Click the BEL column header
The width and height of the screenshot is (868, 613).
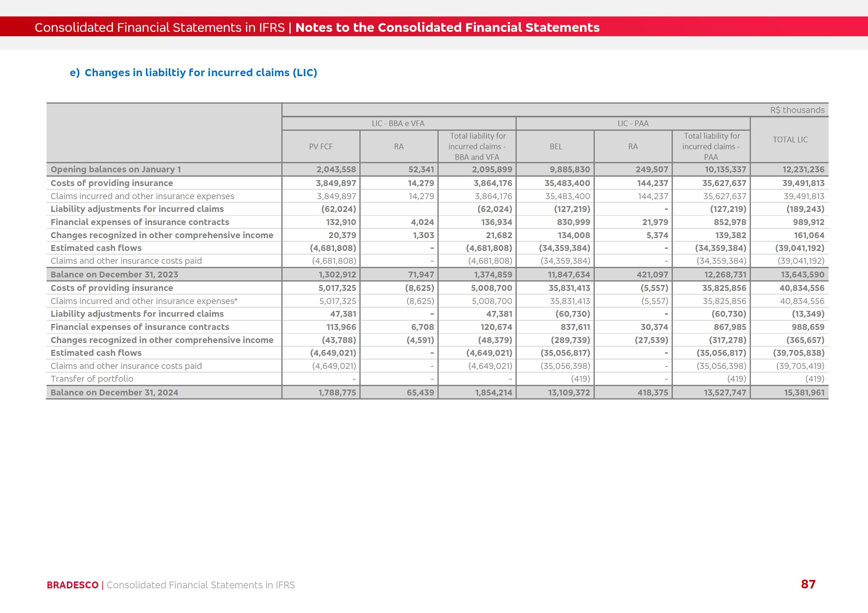(555, 147)
